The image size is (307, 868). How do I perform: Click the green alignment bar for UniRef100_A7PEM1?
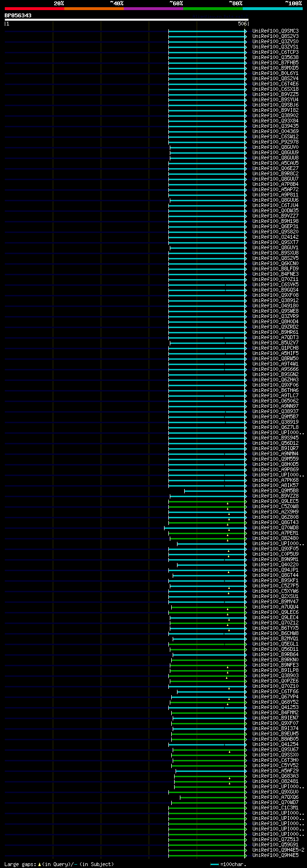click(x=207, y=533)
